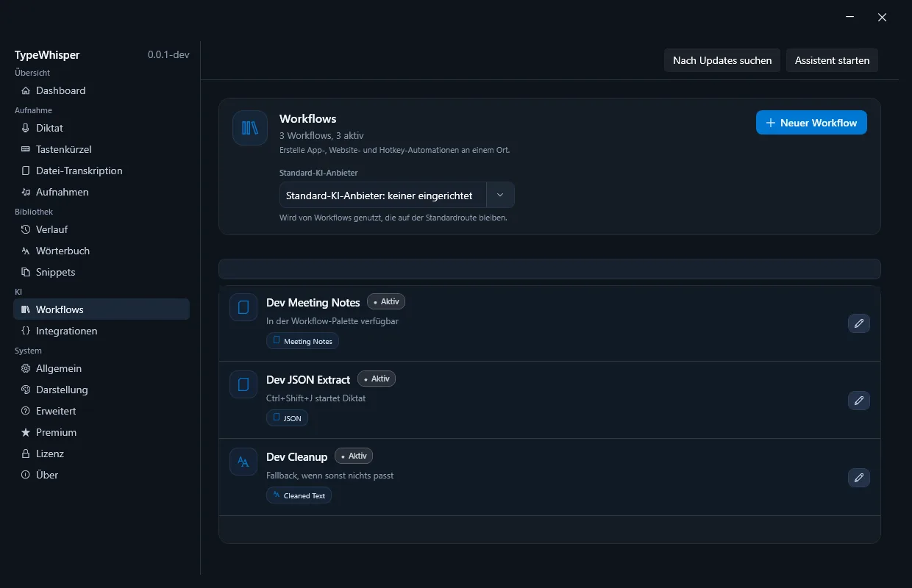Go to Aufnahmen in sidebar
The height and width of the screenshot is (588, 912).
(101, 192)
